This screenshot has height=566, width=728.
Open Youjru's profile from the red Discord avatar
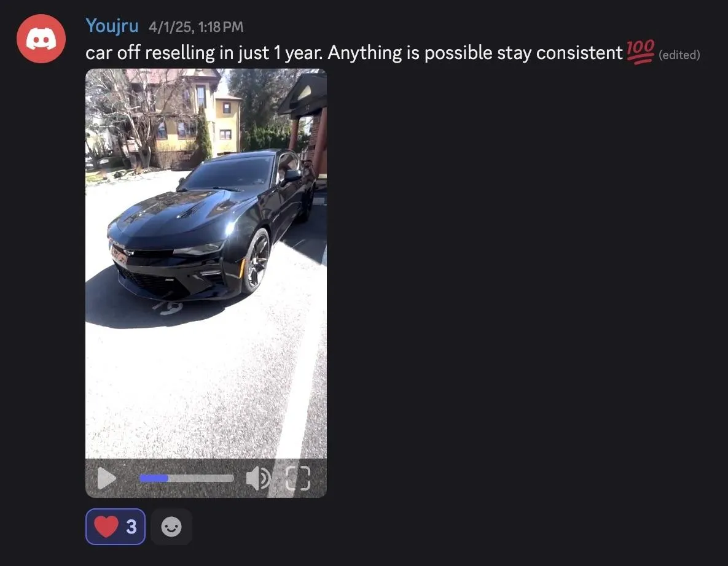41,39
